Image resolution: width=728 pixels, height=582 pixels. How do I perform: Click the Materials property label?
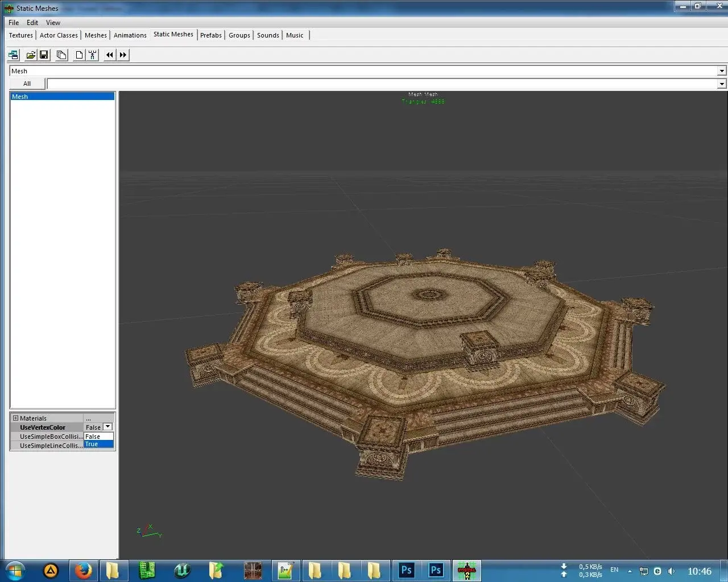[x=33, y=418]
